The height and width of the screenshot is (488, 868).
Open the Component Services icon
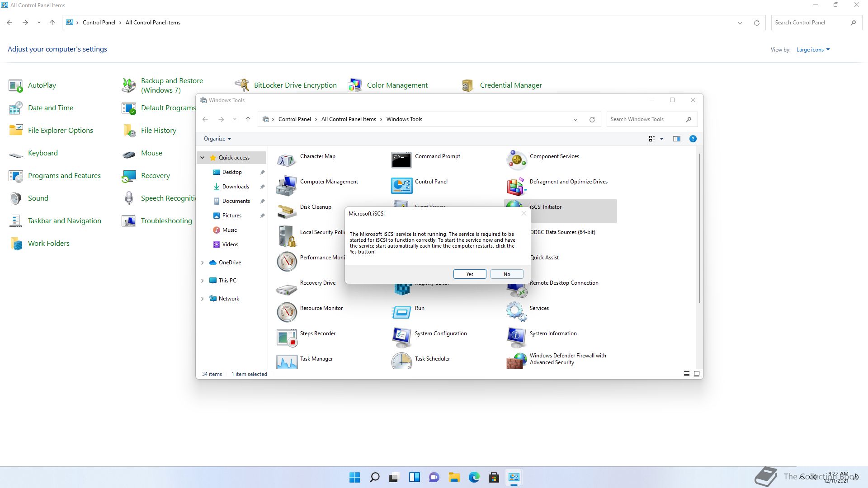pos(516,160)
